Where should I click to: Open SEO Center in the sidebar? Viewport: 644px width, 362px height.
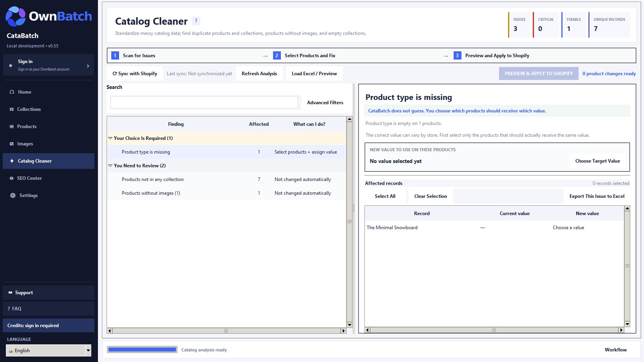click(x=49, y=178)
